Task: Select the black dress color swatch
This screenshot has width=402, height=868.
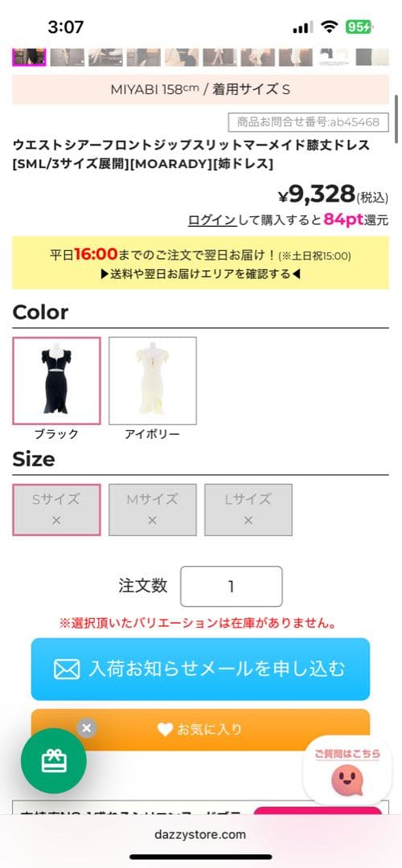Action: pos(56,381)
